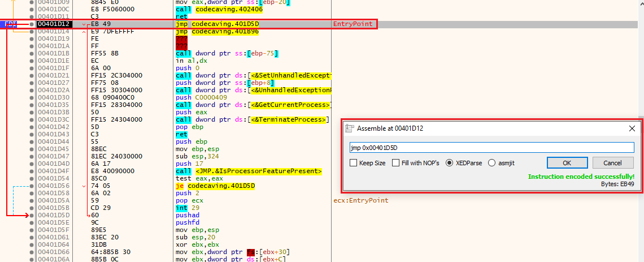Click the 'pushad' instruction at 00401D5D
The width and height of the screenshot is (644, 262).
click(x=187, y=215)
